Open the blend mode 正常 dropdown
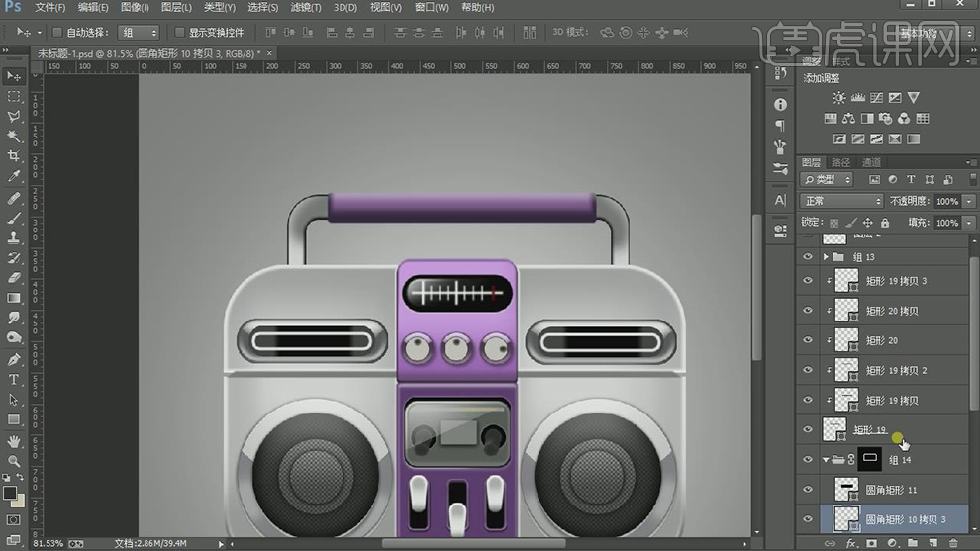The image size is (980, 551). [x=841, y=201]
